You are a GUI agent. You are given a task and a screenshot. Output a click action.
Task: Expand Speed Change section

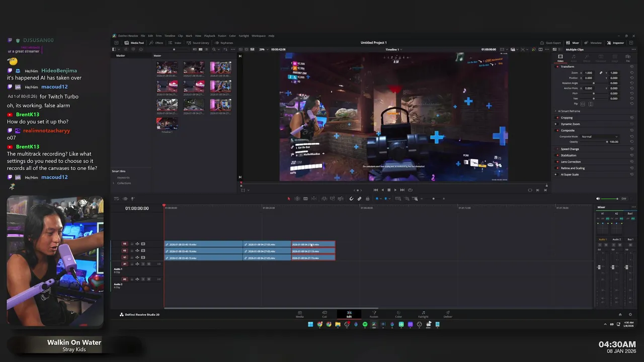(x=570, y=149)
